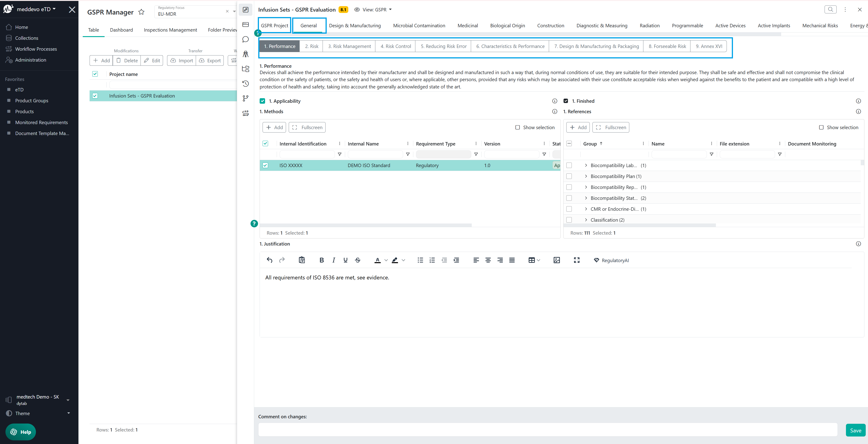Click the Save button

pos(855,430)
